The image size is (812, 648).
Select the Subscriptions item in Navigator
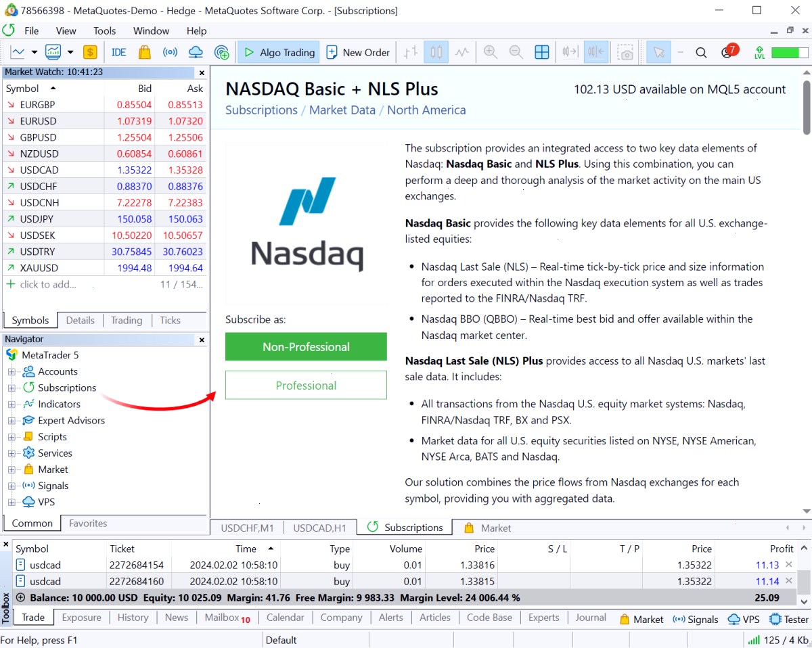point(67,388)
